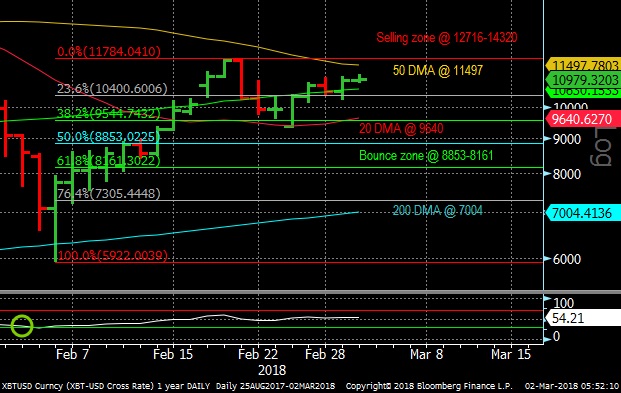Click the 38.2%(9544.7432) Fibonacci label

tap(109, 114)
